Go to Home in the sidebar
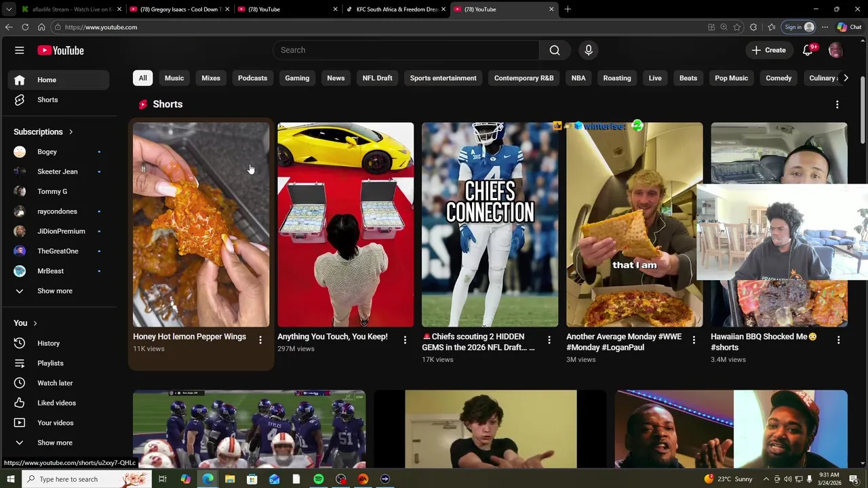The width and height of the screenshot is (868, 488). 59,80
